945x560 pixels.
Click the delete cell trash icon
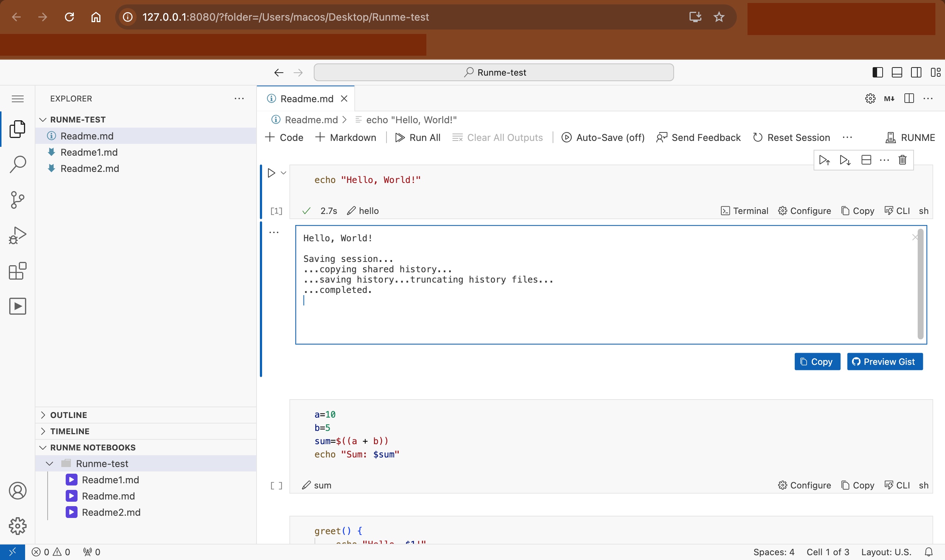coord(902,160)
